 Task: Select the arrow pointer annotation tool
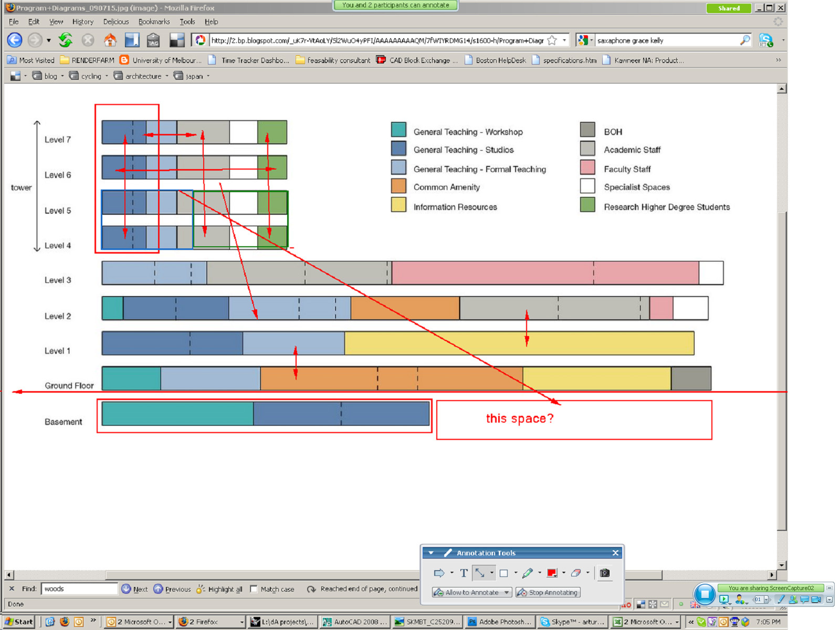pos(439,573)
